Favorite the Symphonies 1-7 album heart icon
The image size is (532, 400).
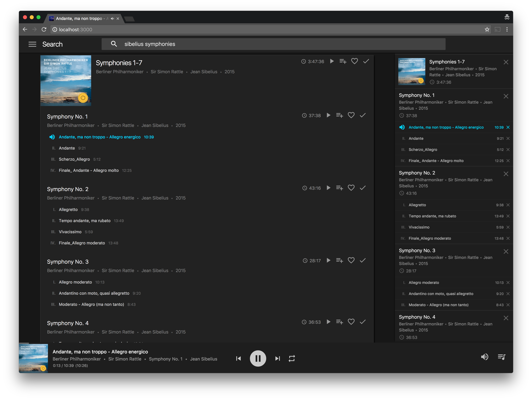pos(354,61)
